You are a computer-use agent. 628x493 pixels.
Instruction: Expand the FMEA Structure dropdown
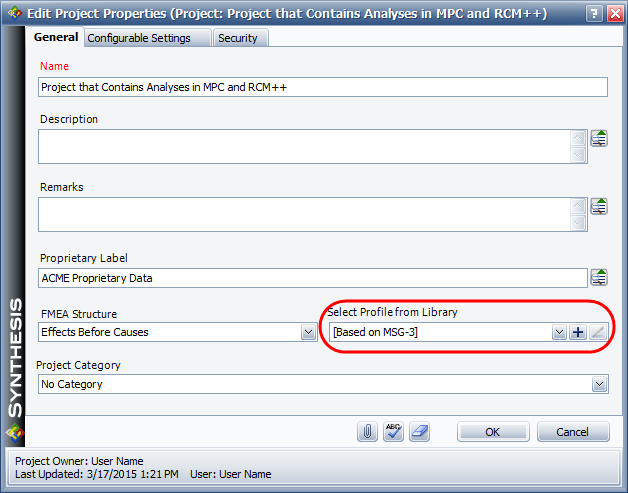coord(309,332)
